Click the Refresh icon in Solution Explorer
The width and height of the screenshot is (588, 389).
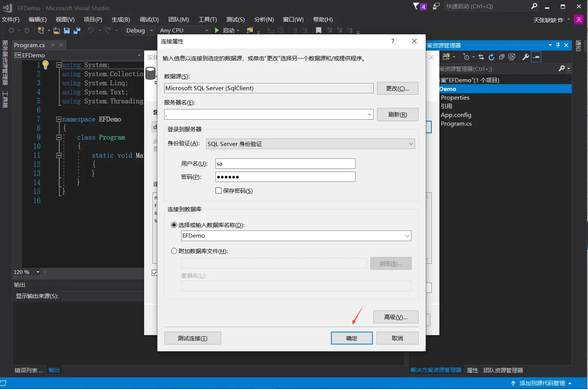tap(491, 57)
